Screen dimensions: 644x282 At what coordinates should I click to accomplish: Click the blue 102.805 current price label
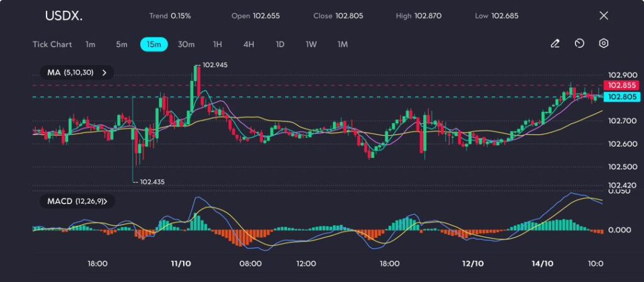click(x=621, y=97)
